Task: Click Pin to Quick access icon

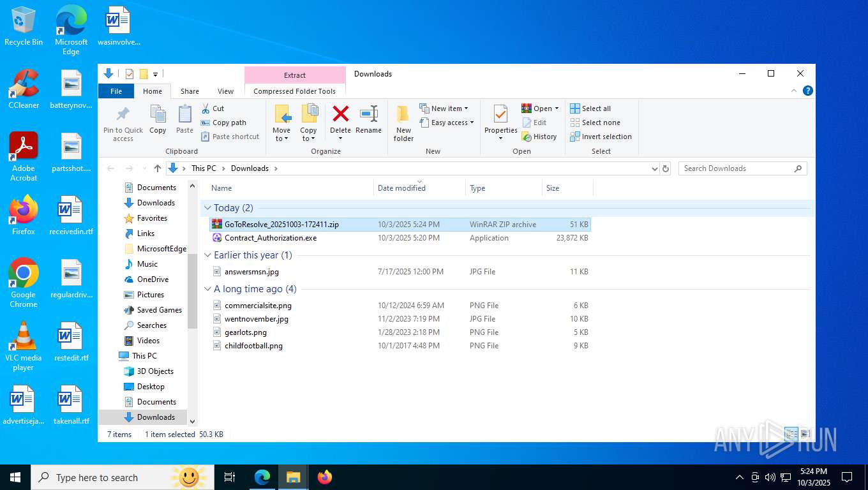Action: (123, 115)
